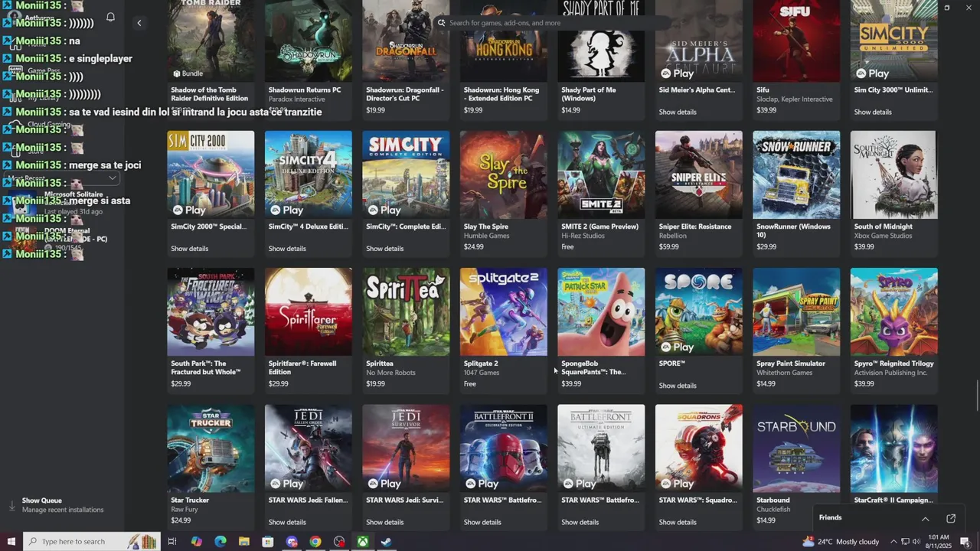Open Starbound game cover
The image size is (980, 551).
click(796, 448)
